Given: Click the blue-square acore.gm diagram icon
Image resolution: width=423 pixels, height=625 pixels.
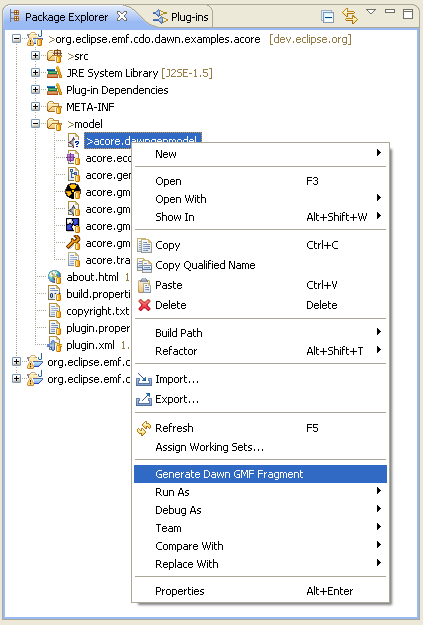Looking at the screenshot, I should pos(73,226).
